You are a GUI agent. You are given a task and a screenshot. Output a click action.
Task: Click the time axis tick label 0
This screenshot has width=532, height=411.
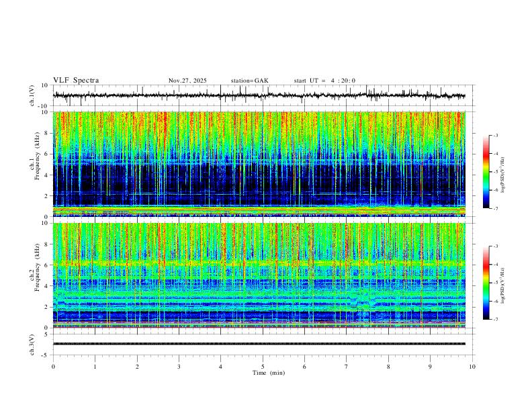[53, 367]
